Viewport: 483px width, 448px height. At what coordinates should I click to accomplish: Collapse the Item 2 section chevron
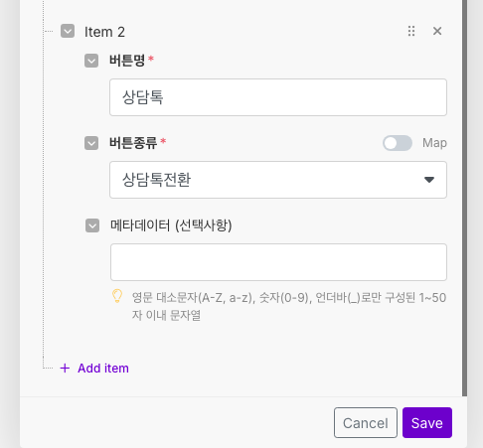click(x=68, y=31)
